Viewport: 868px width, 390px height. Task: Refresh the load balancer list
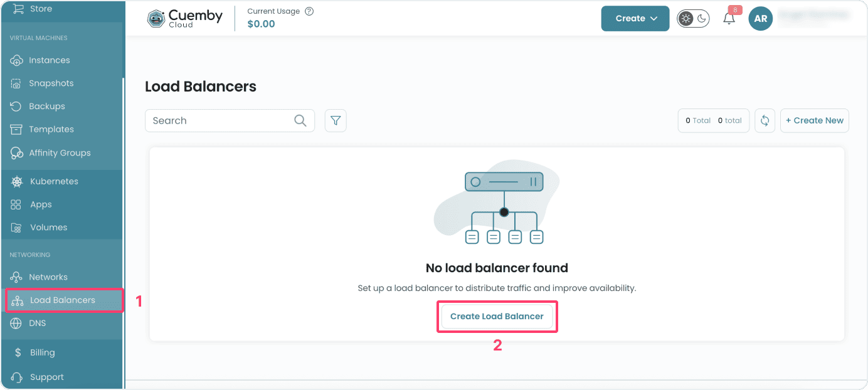point(765,120)
